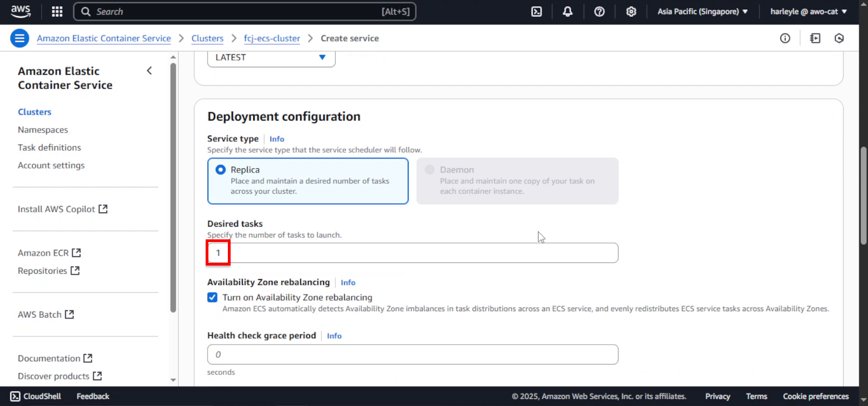
Task: Open Namespaces in the sidebar
Action: coord(43,130)
